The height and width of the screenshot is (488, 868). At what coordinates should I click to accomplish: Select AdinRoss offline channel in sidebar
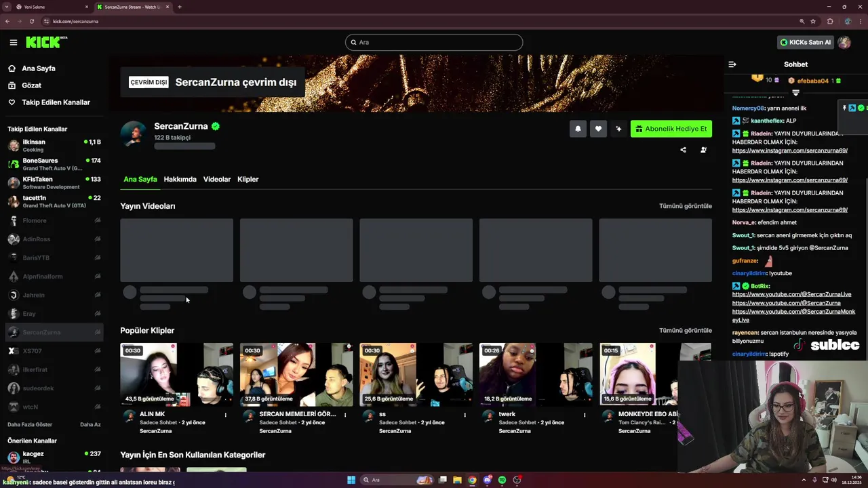[x=54, y=239]
